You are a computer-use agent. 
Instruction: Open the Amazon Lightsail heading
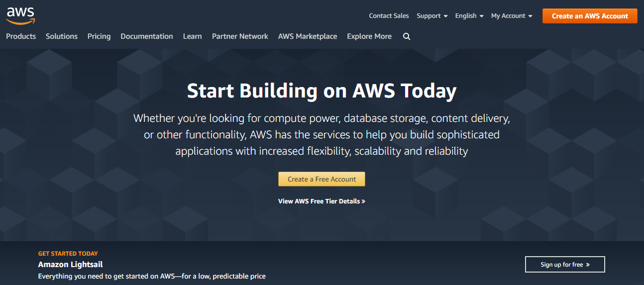[x=70, y=265]
